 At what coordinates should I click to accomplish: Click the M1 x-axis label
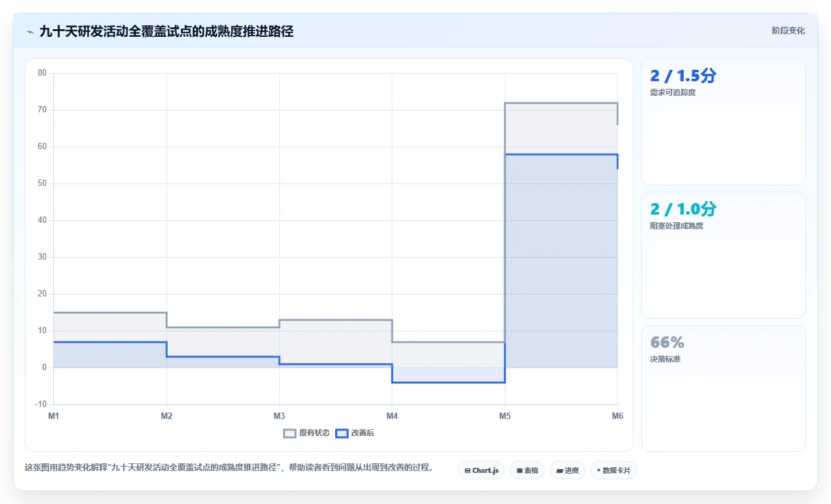pyautogui.click(x=54, y=416)
